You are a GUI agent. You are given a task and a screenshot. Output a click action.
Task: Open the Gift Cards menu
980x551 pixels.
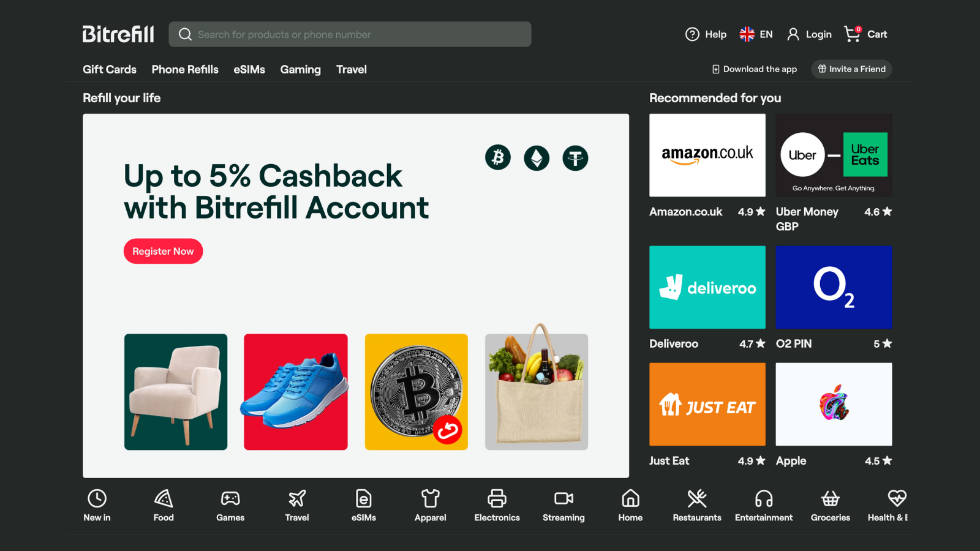pyautogui.click(x=110, y=69)
